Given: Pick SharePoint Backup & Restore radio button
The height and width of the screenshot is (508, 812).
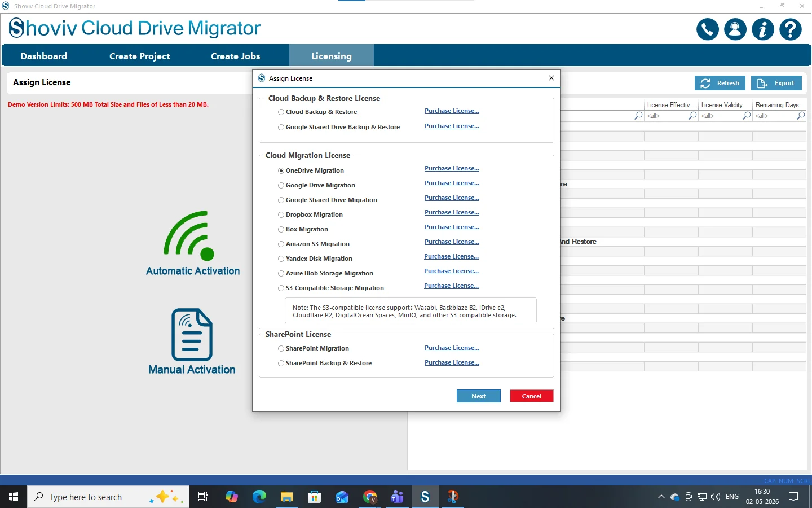Looking at the screenshot, I should click(281, 363).
